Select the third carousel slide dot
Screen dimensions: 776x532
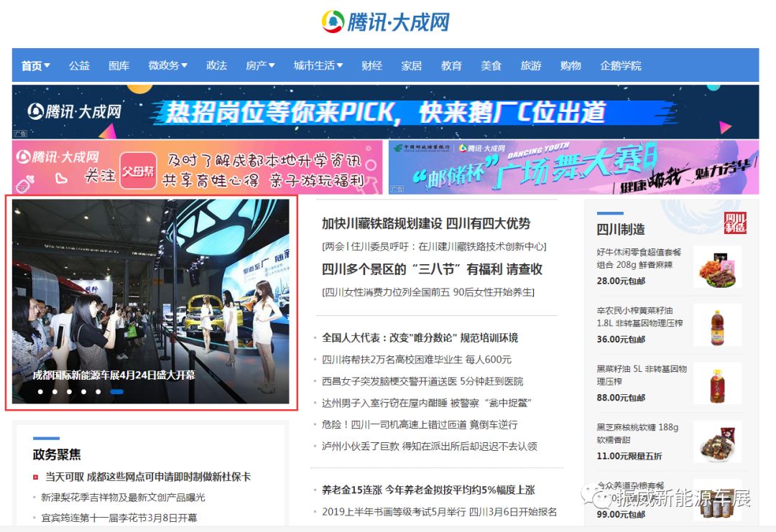point(69,392)
